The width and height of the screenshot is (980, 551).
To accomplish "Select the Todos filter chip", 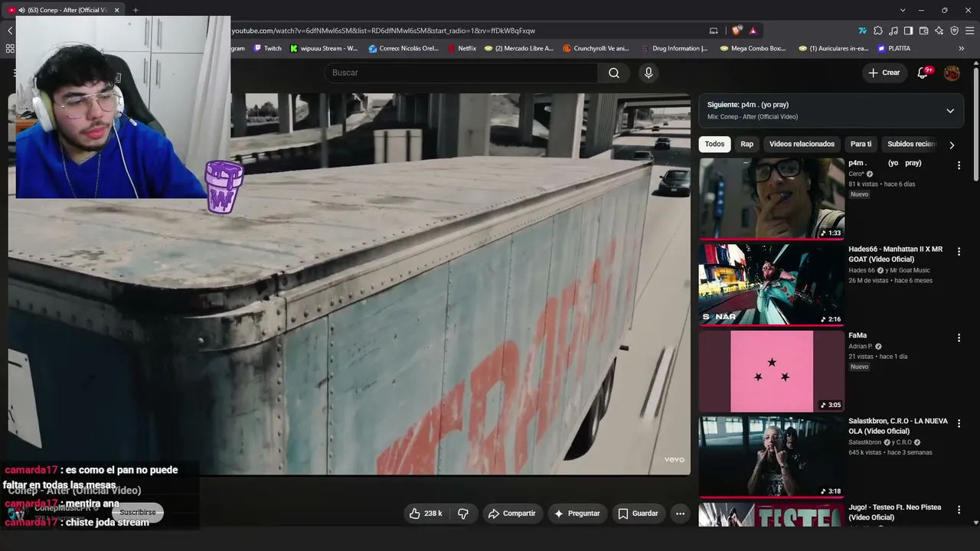I will point(714,144).
